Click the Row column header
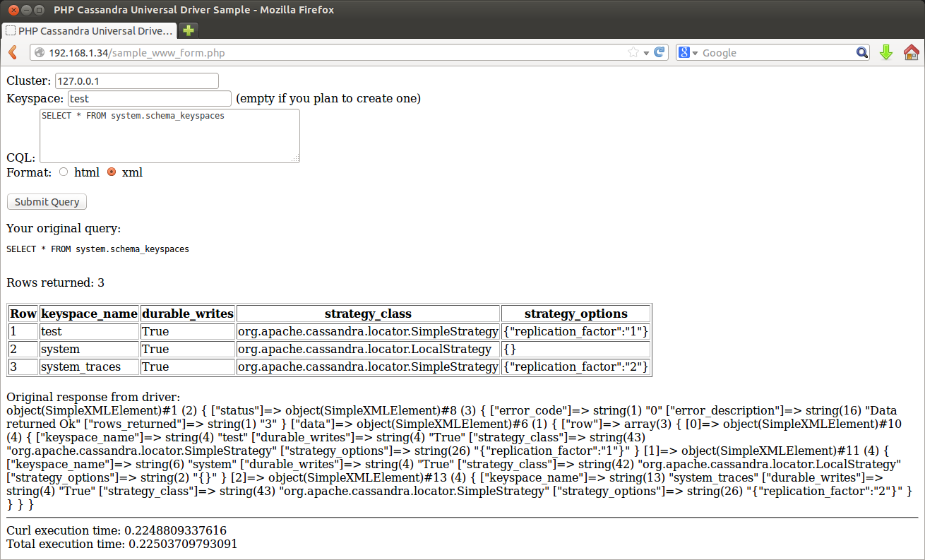This screenshot has width=925, height=560. (x=23, y=314)
